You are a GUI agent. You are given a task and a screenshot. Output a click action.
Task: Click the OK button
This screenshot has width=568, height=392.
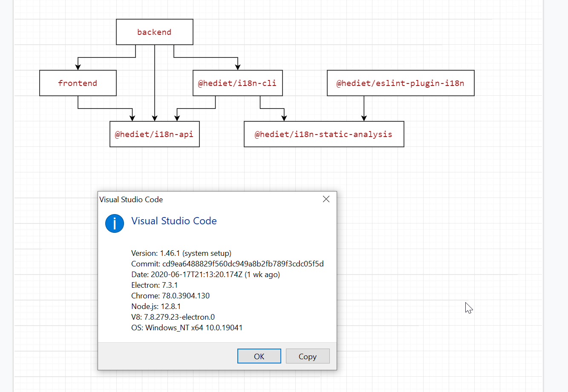click(x=259, y=356)
